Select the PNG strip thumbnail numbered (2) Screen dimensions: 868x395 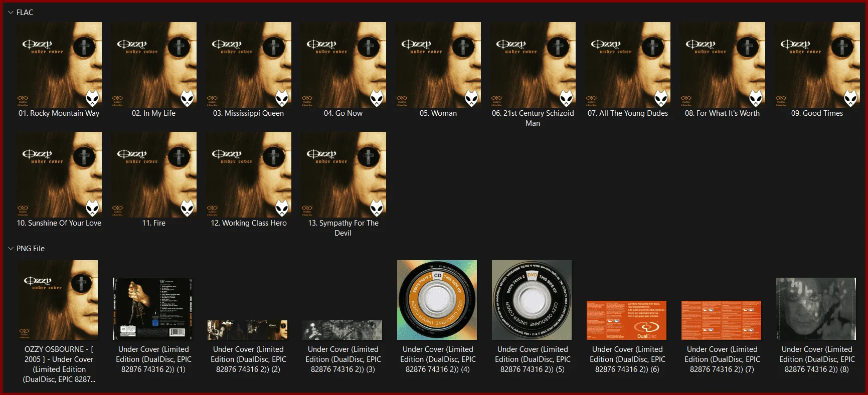pos(248,330)
